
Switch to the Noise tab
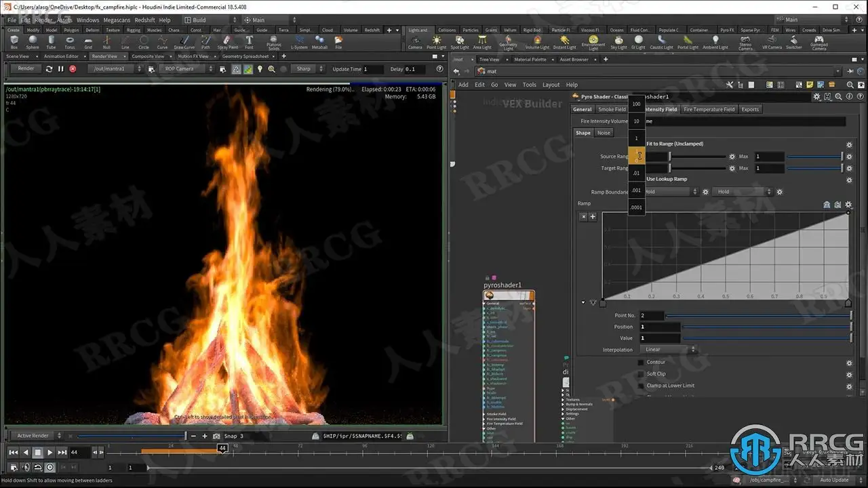click(x=603, y=133)
